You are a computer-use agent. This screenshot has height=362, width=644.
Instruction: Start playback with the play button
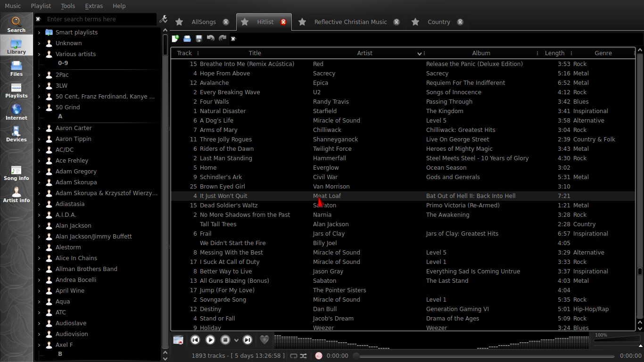click(x=210, y=340)
